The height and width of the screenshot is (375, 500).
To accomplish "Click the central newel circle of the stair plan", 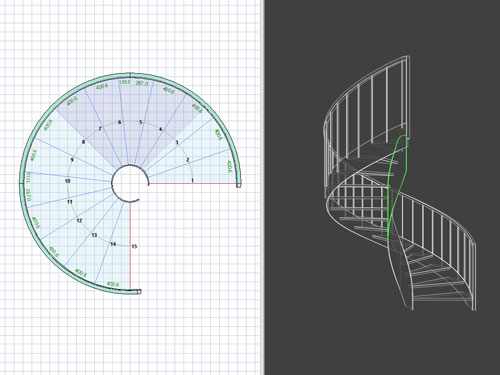I will (130, 183).
